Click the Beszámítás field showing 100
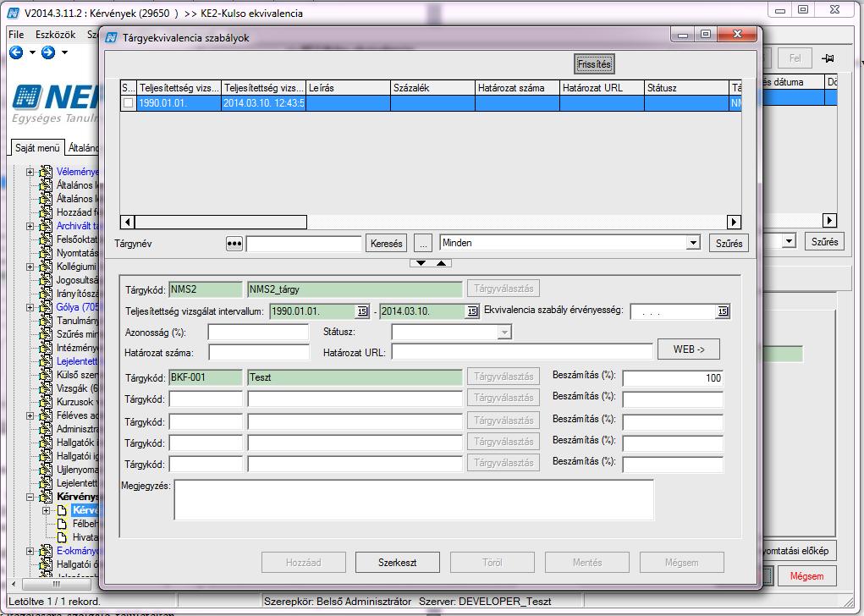This screenshot has height=616, width=864. tap(672, 378)
